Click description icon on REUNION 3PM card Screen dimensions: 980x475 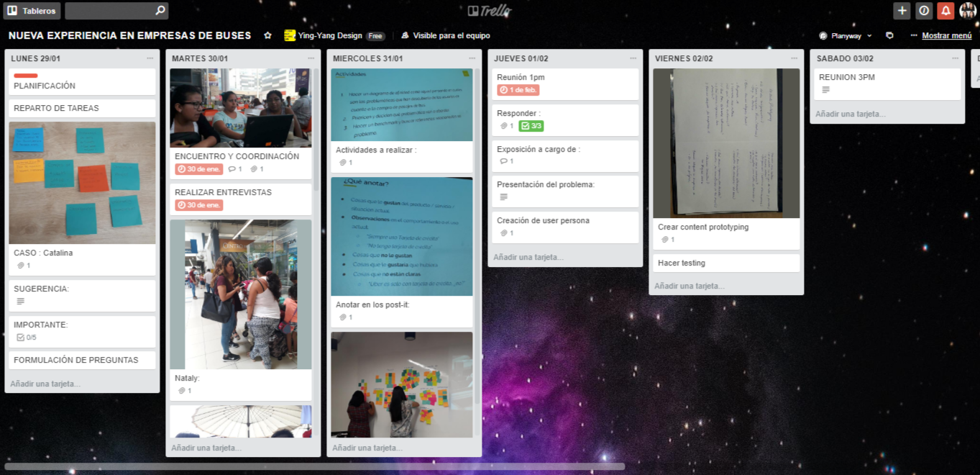click(825, 90)
